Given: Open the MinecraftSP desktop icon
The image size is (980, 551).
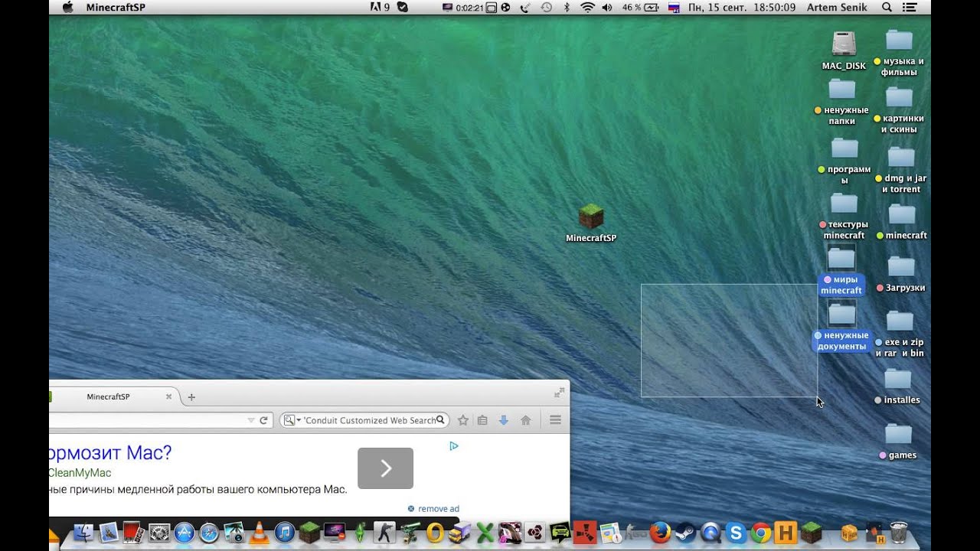Looking at the screenshot, I should (x=590, y=223).
